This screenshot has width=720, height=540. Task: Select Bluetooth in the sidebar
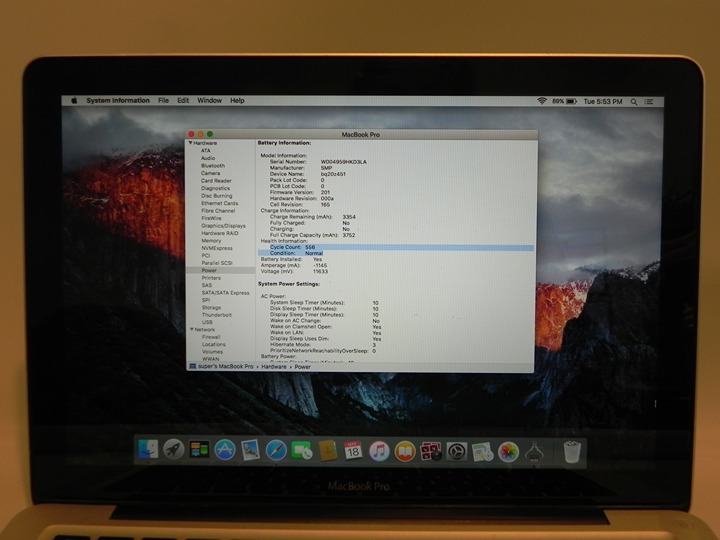(x=213, y=165)
